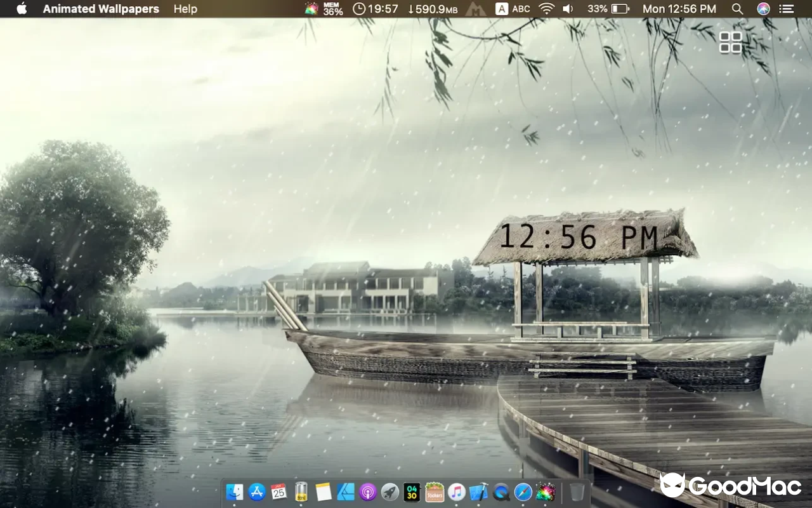Screen dimensions: 812x508
Task: Open the Wi-Fi status menu
Action: 546,9
